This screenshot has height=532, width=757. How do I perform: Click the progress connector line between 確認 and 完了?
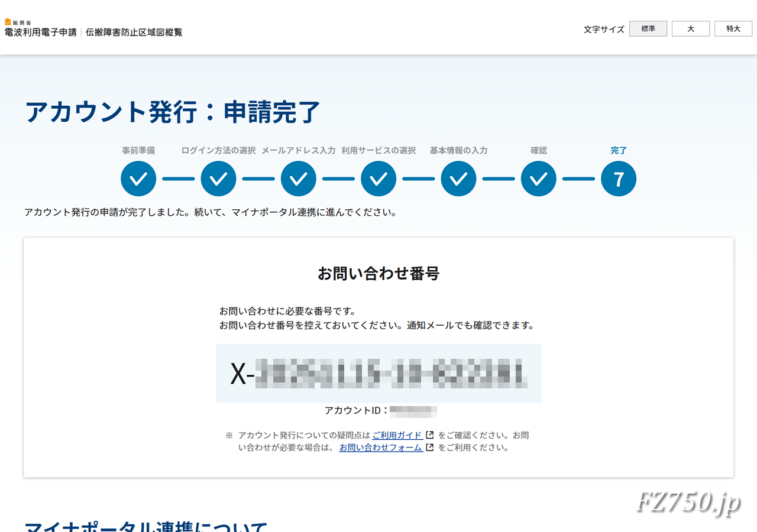pyautogui.click(x=578, y=179)
